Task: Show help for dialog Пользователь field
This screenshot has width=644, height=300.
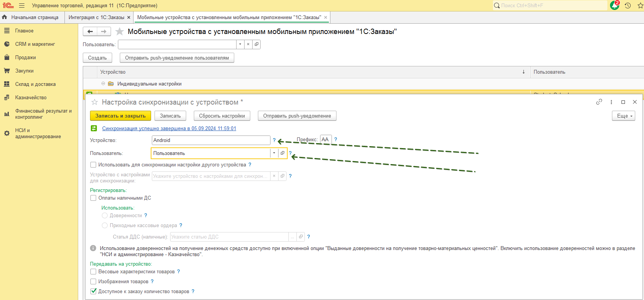Action: 290,153
